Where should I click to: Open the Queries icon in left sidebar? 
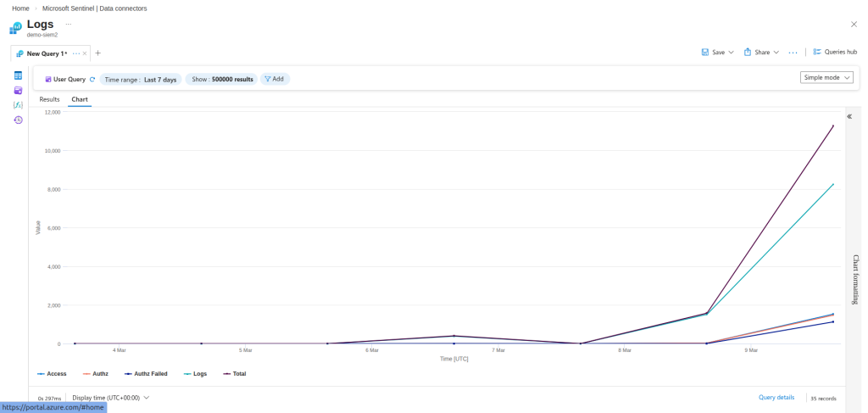pos(19,90)
